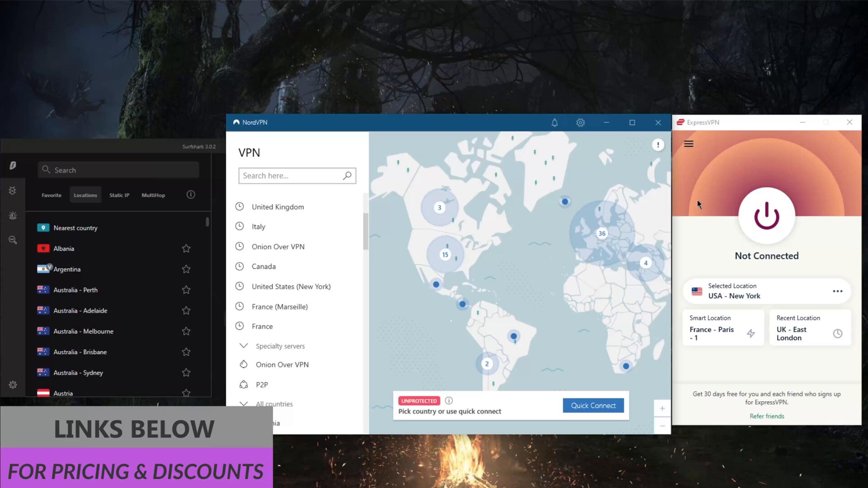Click the ExpressVPN power connect button

[766, 216]
